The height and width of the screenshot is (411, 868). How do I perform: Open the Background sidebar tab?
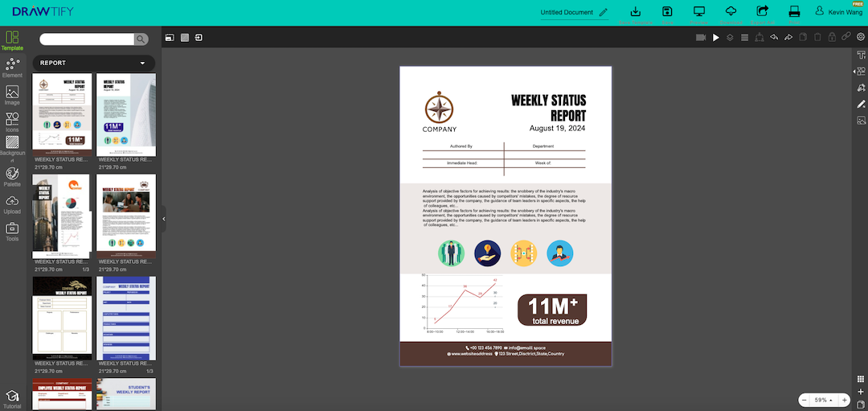click(x=12, y=150)
